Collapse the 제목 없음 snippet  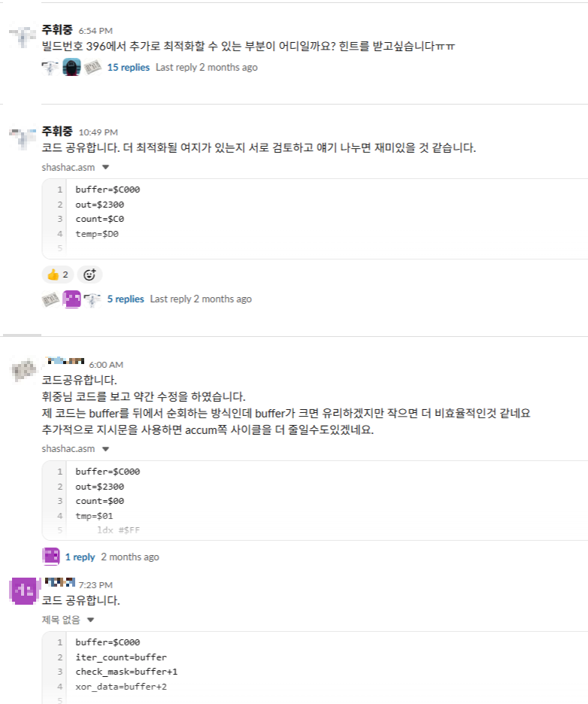pos(91,621)
